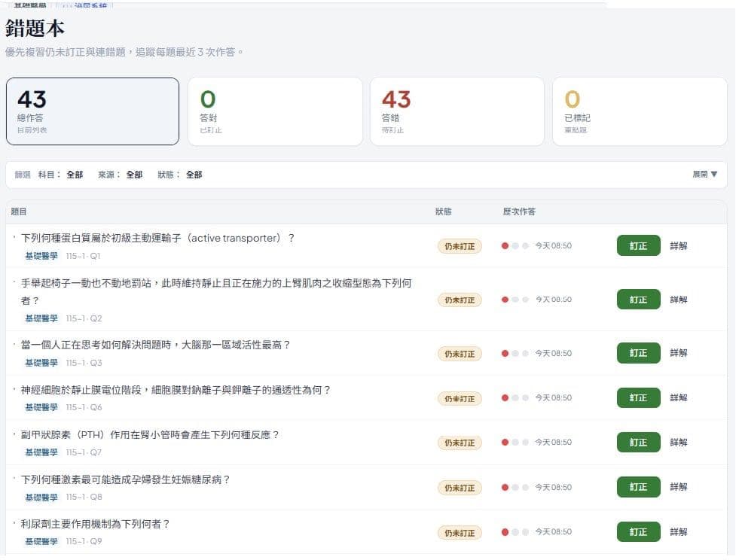Open question 下列何種激素最可能造成孕婦
Screen dimensions: 736x560
point(125,479)
